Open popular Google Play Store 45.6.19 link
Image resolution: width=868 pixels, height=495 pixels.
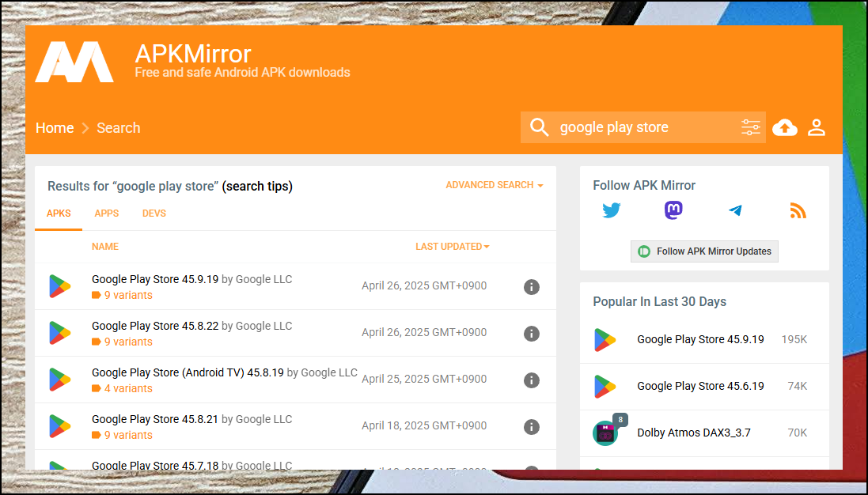(700, 386)
